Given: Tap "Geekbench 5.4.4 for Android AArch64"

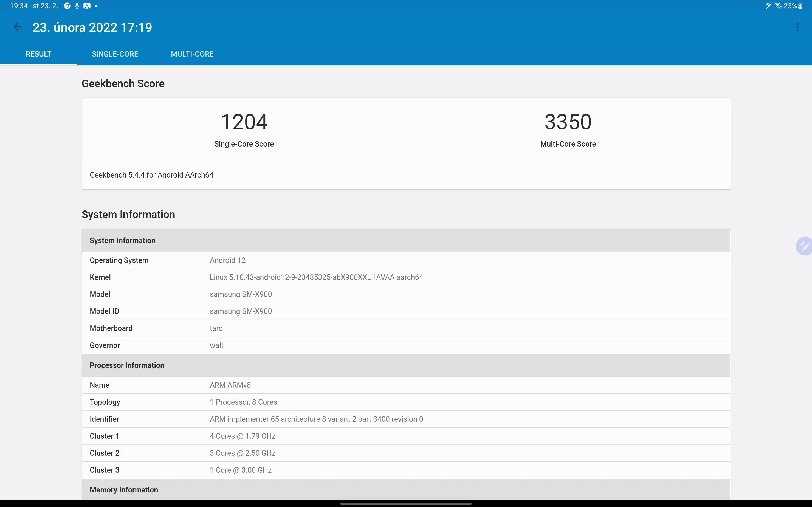Looking at the screenshot, I should pos(151,175).
